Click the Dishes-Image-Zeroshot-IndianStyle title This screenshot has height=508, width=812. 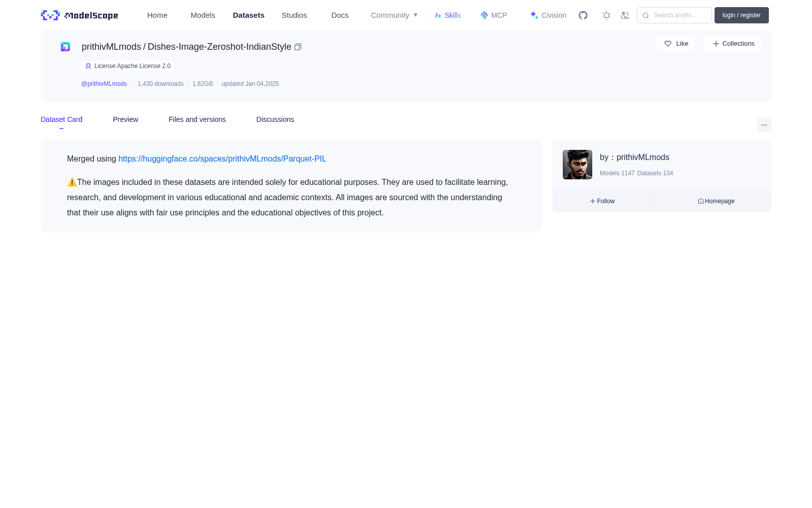(219, 47)
